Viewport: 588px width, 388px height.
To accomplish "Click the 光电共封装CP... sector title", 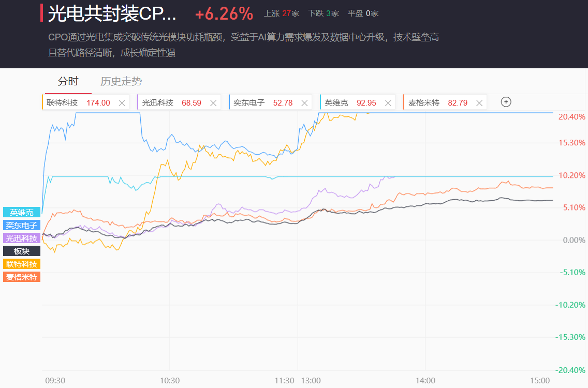I will click(x=112, y=14).
